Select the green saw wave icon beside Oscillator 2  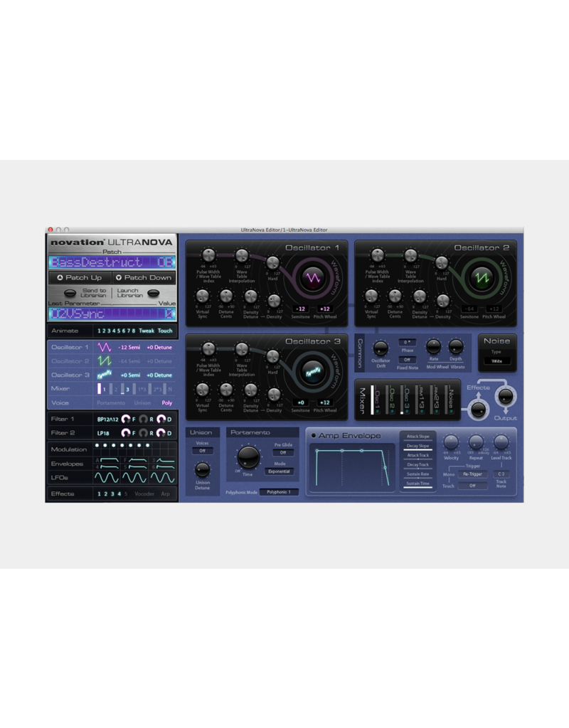[104, 361]
